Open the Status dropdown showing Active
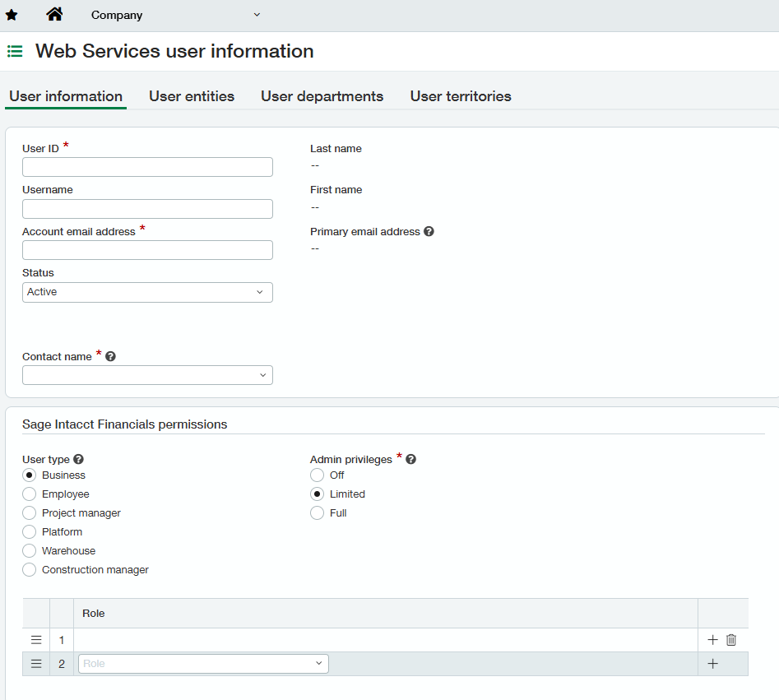The image size is (779, 700). pyautogui.click(x=147, y=292)
